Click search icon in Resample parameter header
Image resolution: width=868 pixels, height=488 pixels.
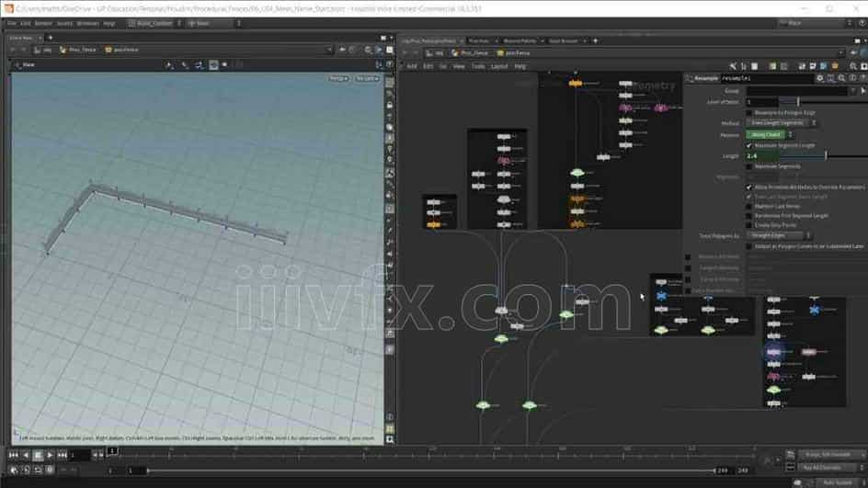(842, 78)
